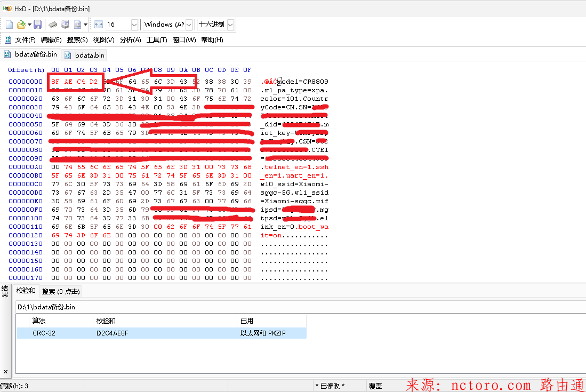Click the New file icon in toolbar

(10, 25)
